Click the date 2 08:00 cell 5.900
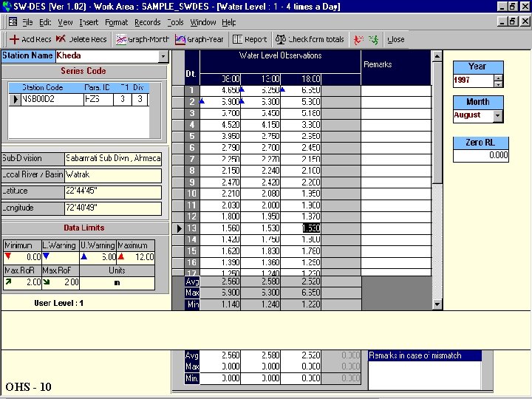532x399 pixels. click(x=220, y=102)
